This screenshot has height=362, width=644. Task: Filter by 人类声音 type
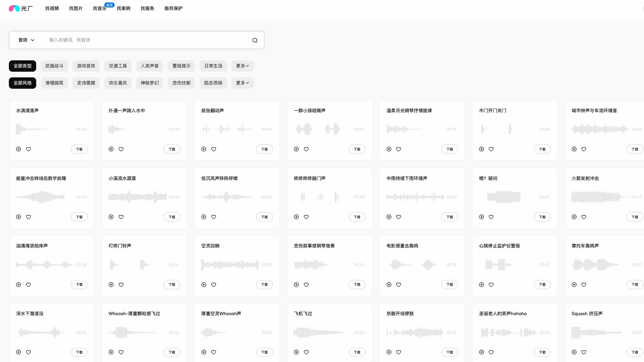(x=150, y=66)
